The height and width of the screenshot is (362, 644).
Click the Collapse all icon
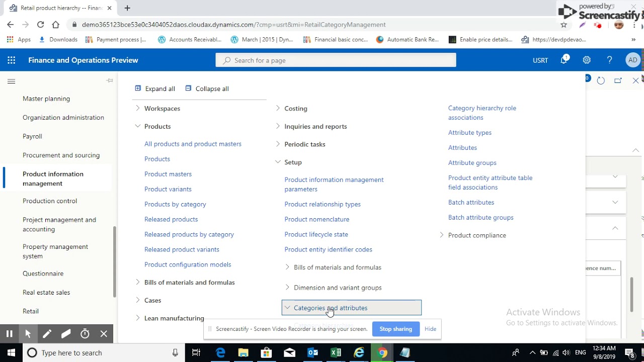pyautogui.click(x=188, y=88)
